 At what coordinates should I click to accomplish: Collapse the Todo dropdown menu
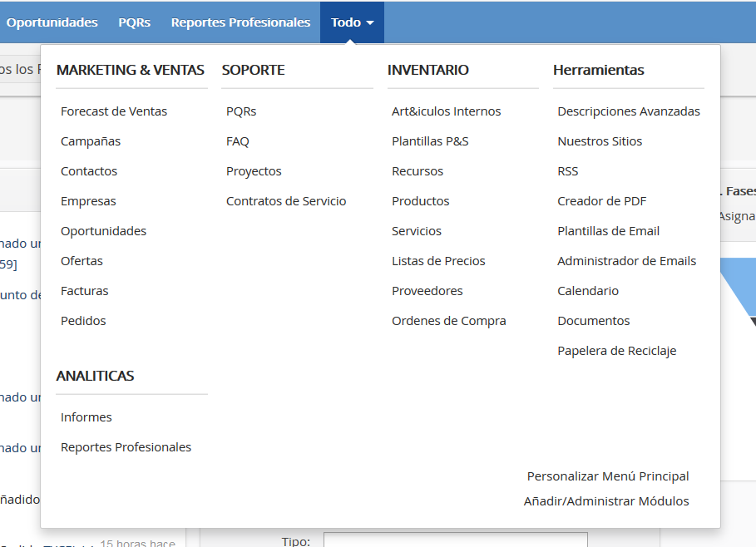click(x=352, y=22)
